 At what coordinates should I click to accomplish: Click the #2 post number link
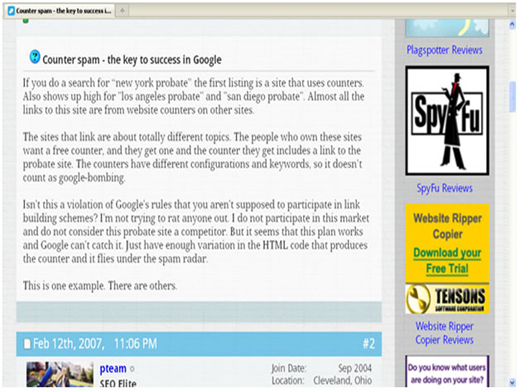[x=369, y=344]
